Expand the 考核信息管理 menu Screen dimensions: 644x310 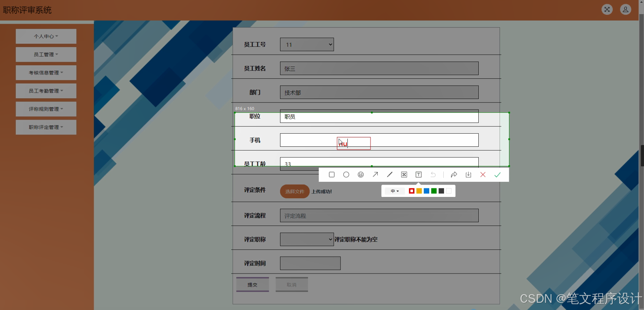pyautogui.click(x=46, y=73)
